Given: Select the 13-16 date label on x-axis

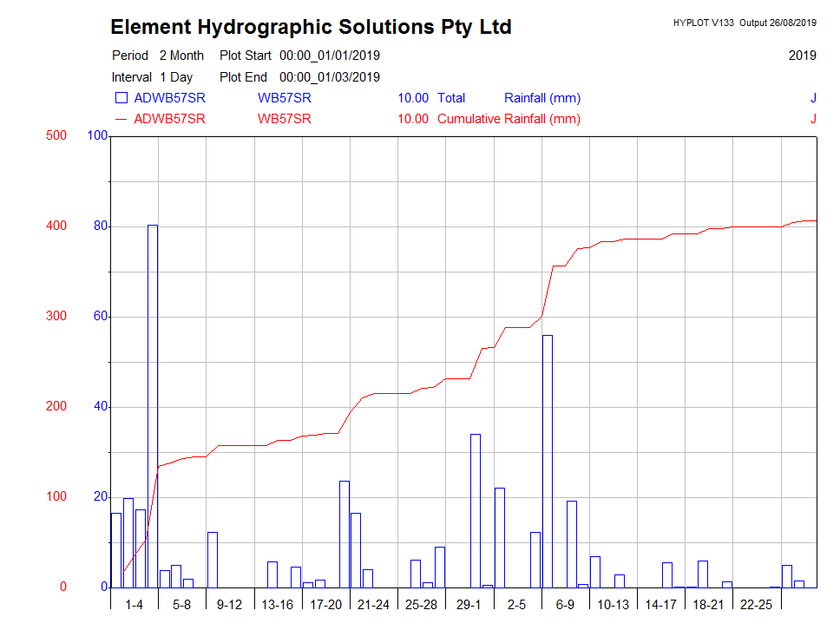Looking at the screenshot, I should [x=276, y=603].
